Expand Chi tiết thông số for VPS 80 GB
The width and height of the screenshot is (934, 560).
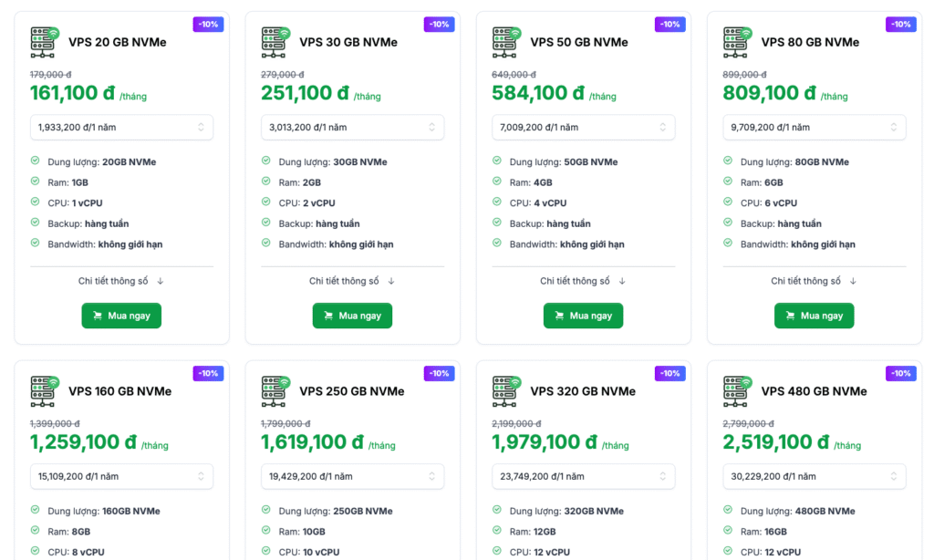(x=815, y=281)
